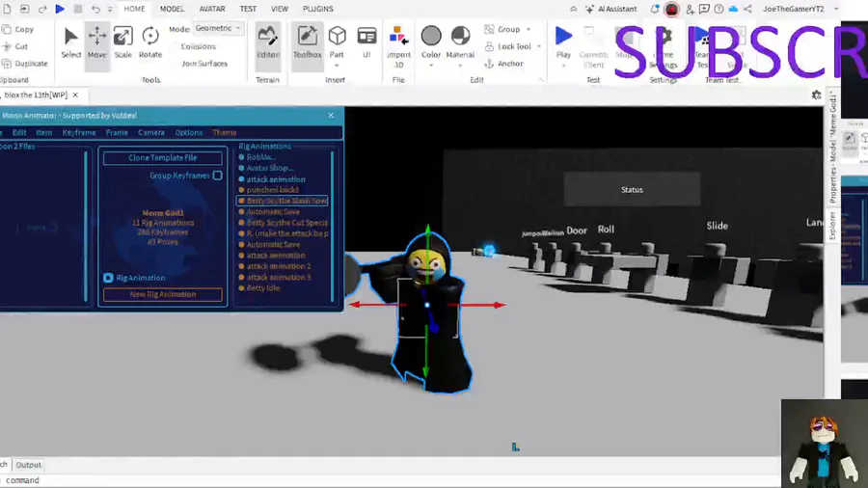This screenshot has height=488, width=868.
Task: Anchor the selected part
Action: (504, 64)
